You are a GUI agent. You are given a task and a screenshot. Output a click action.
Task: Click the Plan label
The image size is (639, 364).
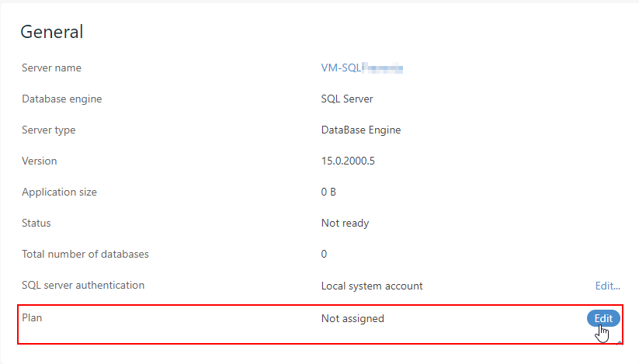point(32,318)
